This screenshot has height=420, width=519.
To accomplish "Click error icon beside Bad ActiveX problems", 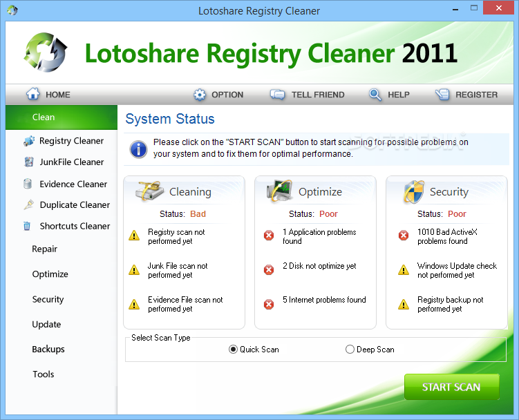I will pyautogui.click(x=404, y=236).
